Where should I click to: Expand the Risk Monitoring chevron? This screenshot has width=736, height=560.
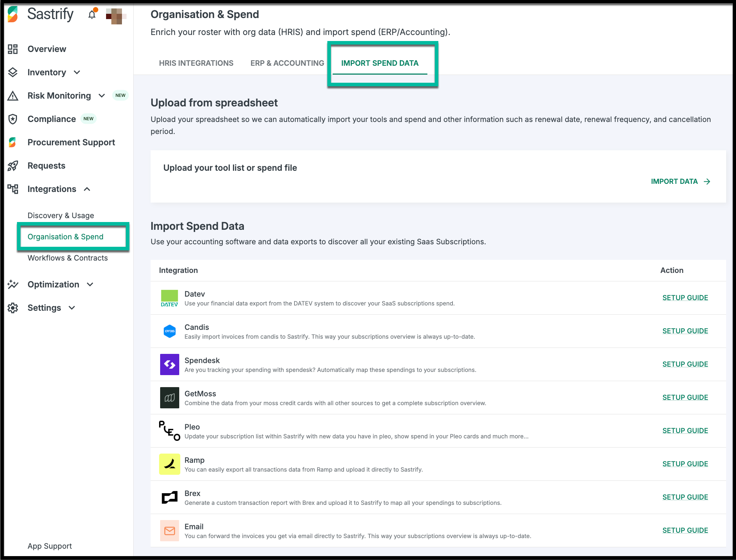pyautogui.click(x=102, y=95)
